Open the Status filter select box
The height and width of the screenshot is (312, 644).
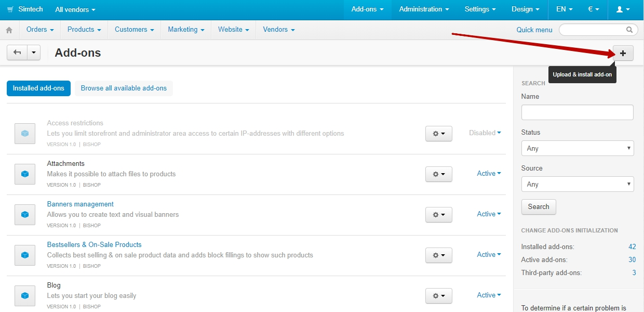pyautogui.click(x=578, y=148)
